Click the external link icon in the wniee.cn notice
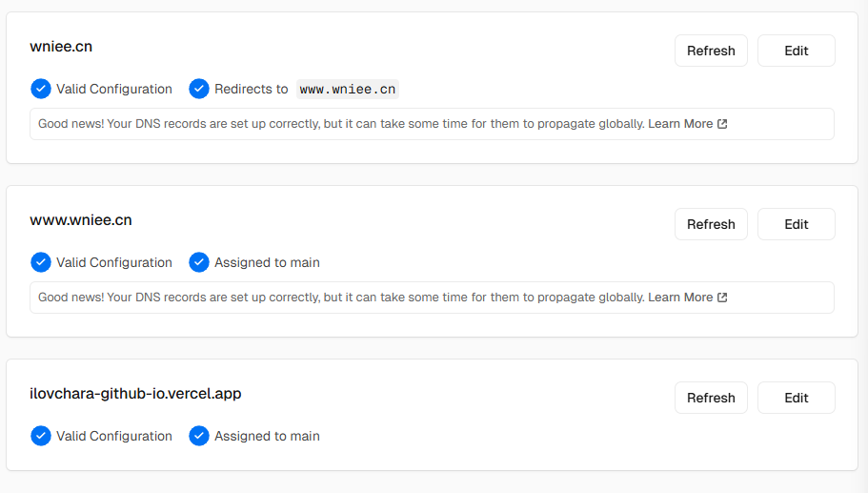868x493 pixels. (x=722, y=124)
